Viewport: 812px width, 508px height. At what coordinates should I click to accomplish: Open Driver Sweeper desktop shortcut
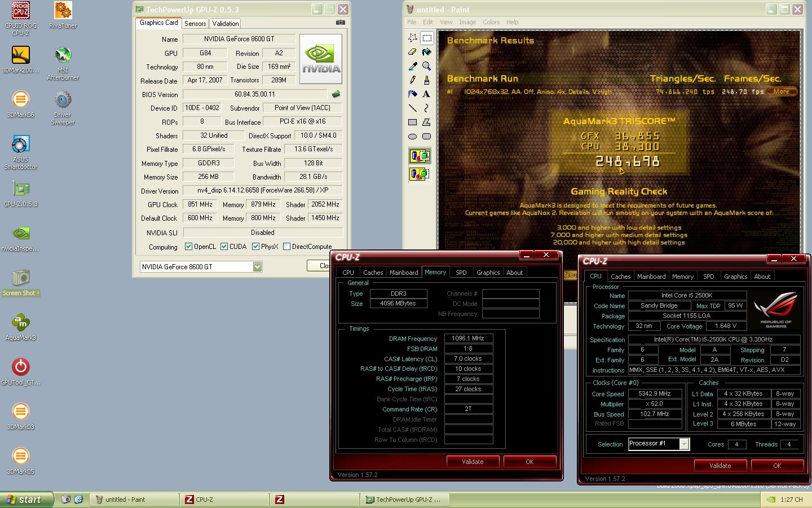tap(63, 108)
